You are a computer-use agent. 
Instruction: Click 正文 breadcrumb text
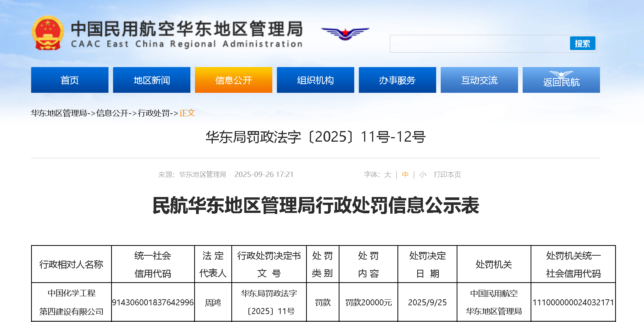[x=187, y=113]
